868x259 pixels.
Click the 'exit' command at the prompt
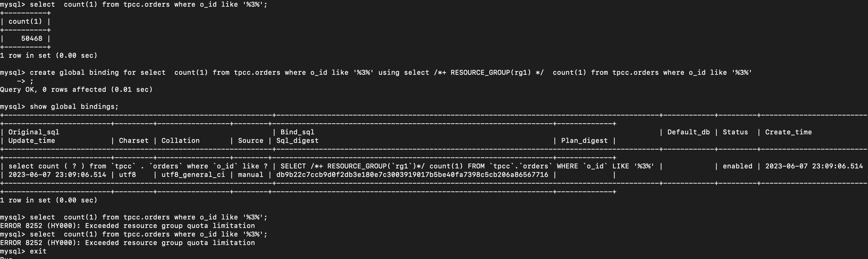point(38,251)
